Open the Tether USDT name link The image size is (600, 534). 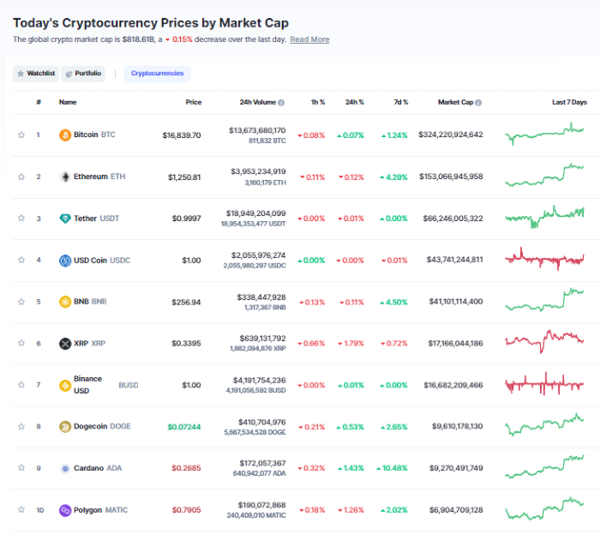pos(96,218)
